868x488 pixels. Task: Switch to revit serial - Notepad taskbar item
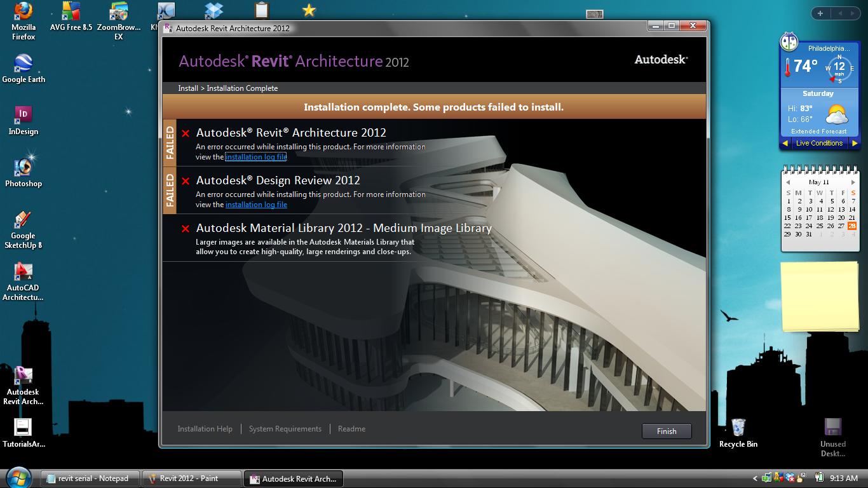[x=91, y=478]
